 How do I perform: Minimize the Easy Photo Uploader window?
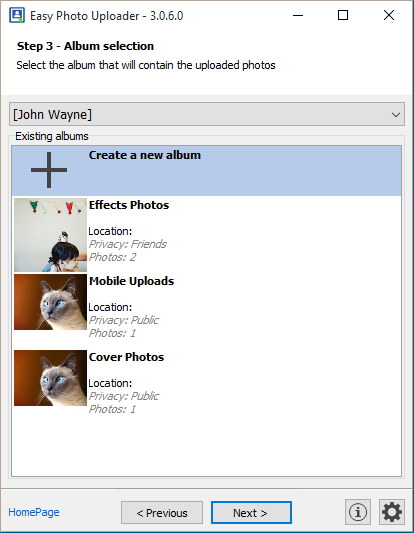pyautogui.click(x=298, y=15)
